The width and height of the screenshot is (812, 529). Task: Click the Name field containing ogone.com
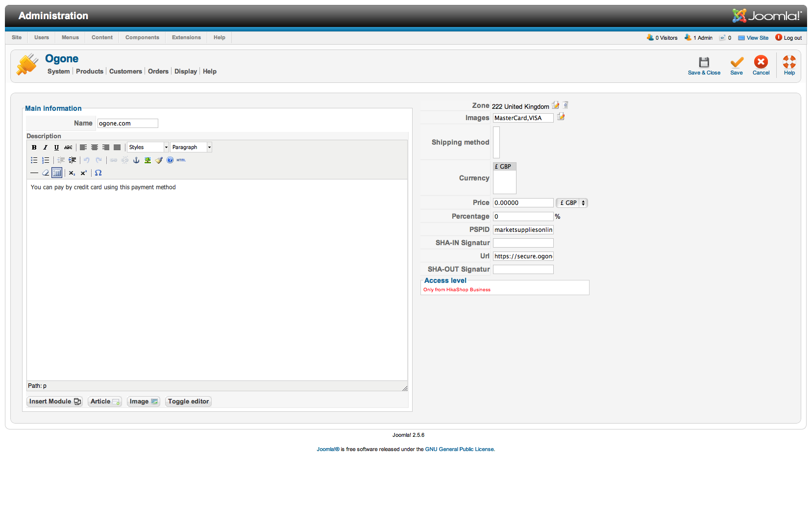[x=128, y=124]
